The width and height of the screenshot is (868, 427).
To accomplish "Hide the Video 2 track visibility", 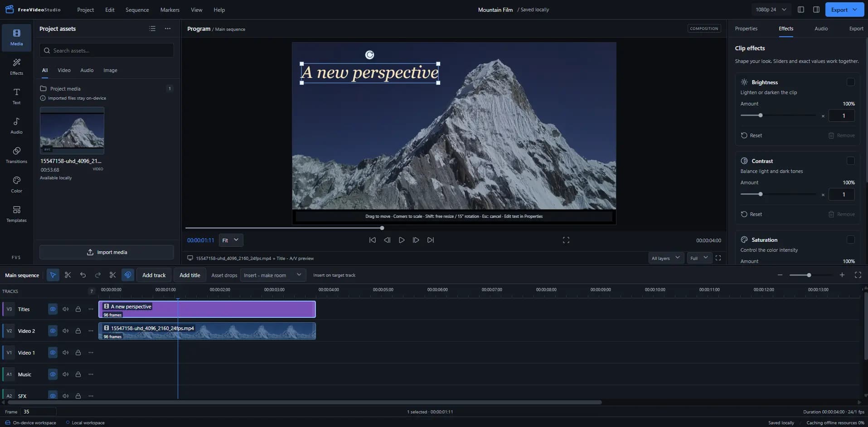I will 53,331.
